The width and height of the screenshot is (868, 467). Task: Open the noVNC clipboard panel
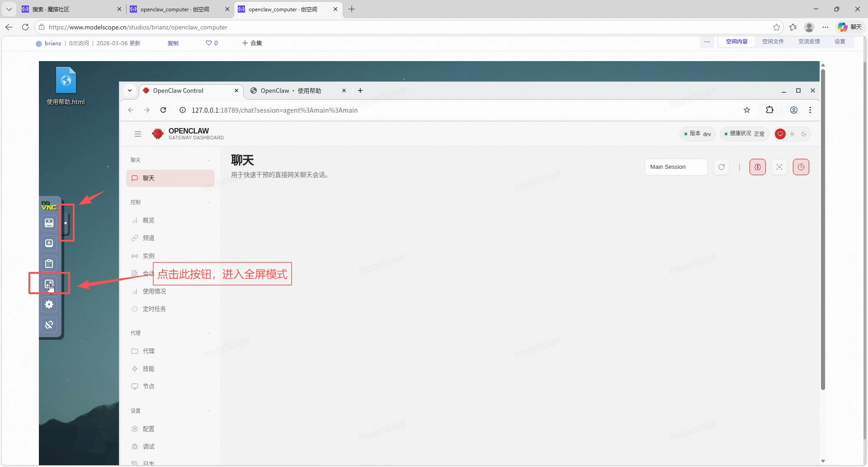coord(49,263)
